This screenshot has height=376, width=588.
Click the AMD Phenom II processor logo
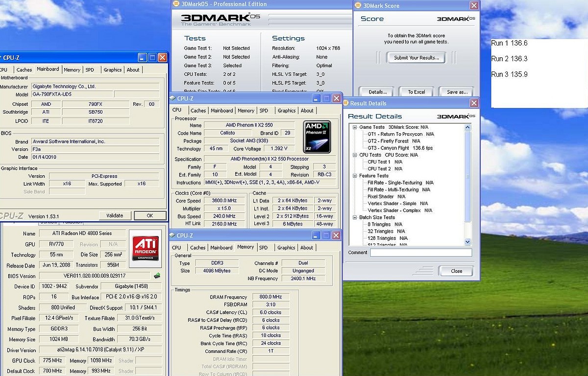[317, 137]
